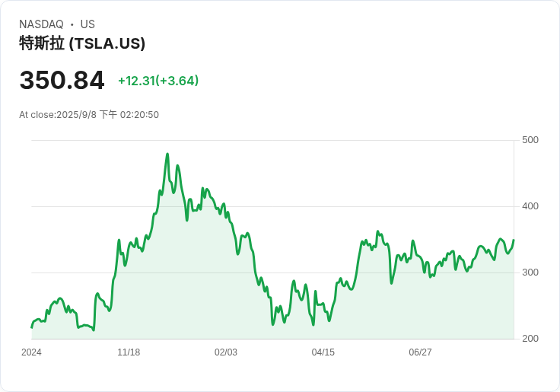This screenshot has width=560, height=392.
Task: Click the 300 price axis label
Action: click(x=530, y=272)
